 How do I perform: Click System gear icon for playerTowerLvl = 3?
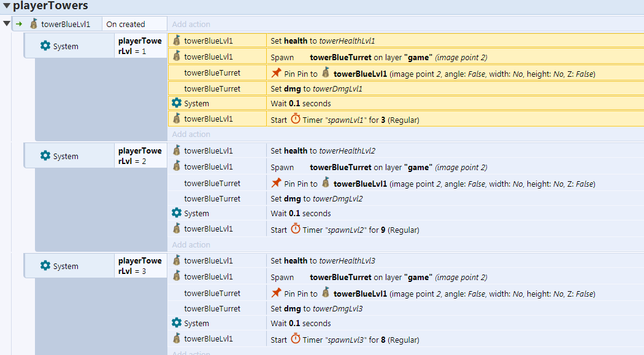(x=45, y=265)
